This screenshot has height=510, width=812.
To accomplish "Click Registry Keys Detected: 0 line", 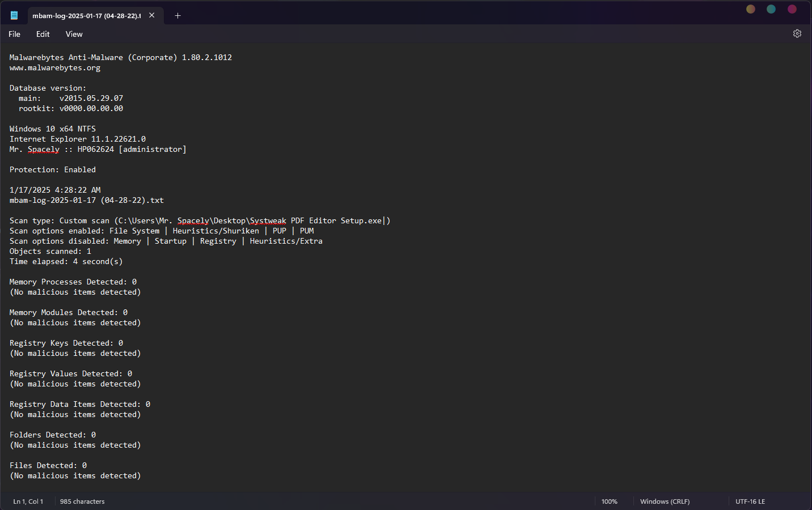I will coord(66,343).
